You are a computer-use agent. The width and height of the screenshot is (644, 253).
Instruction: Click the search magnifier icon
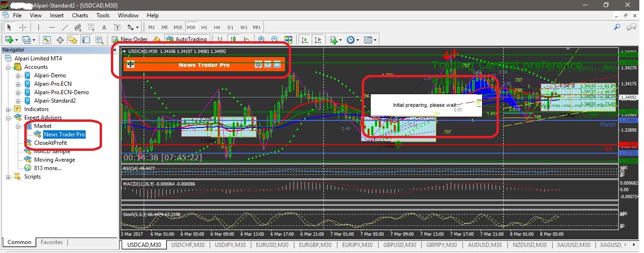[x=618, y=27]
